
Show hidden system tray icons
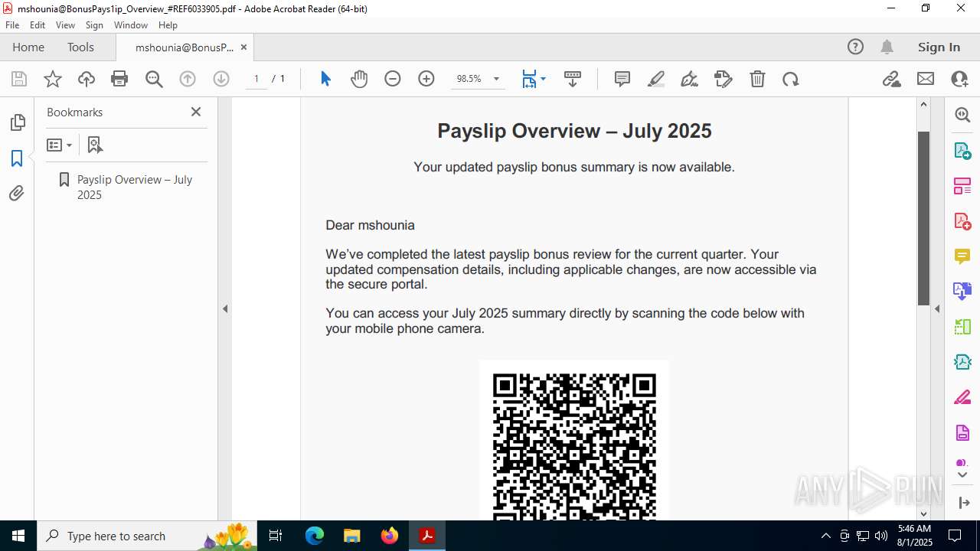[x=825, y=536]
